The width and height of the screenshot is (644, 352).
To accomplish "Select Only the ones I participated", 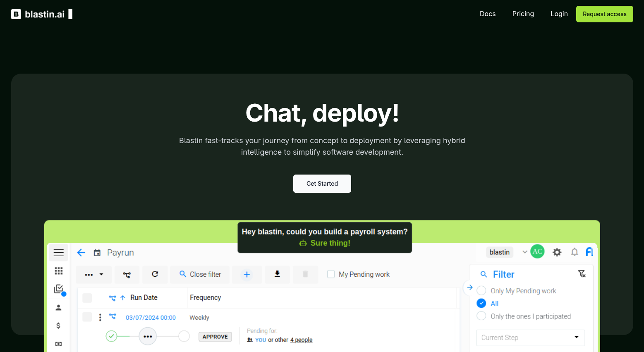I will point(481,316).
